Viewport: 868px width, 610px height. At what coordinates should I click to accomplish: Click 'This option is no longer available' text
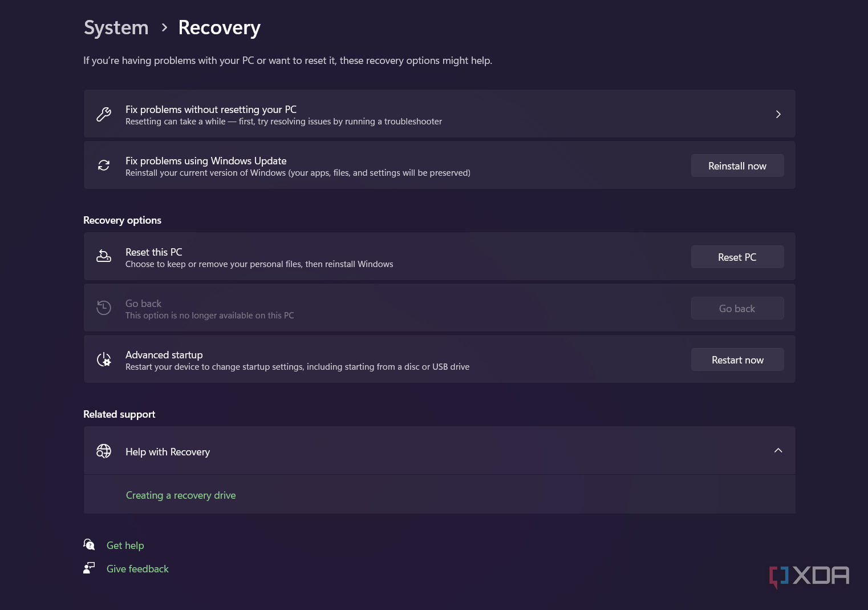pyautogui.click(x=210, y=316)
